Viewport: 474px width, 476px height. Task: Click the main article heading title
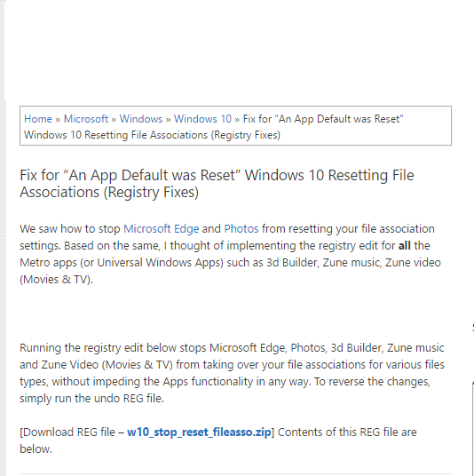(x=217, y=184)
